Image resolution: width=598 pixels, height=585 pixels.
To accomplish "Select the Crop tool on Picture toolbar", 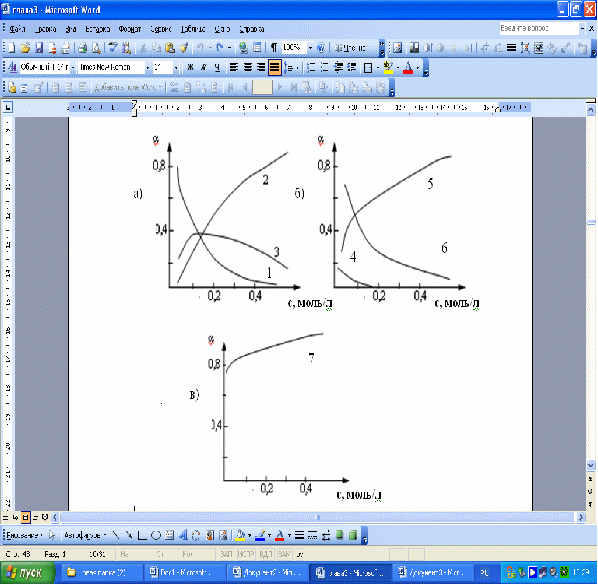I will [485, 48].
